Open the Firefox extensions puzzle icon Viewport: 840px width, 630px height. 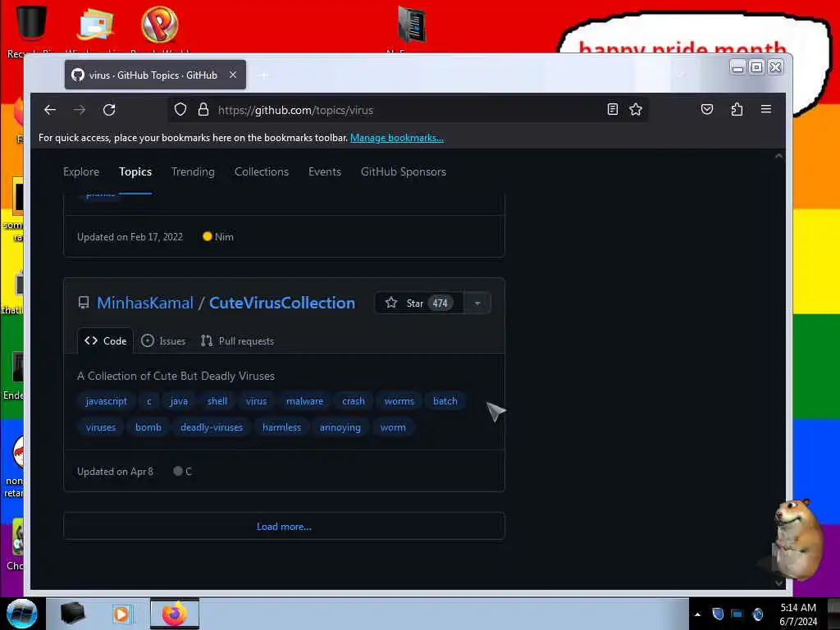pyautogui.click(x=737, y=109)
